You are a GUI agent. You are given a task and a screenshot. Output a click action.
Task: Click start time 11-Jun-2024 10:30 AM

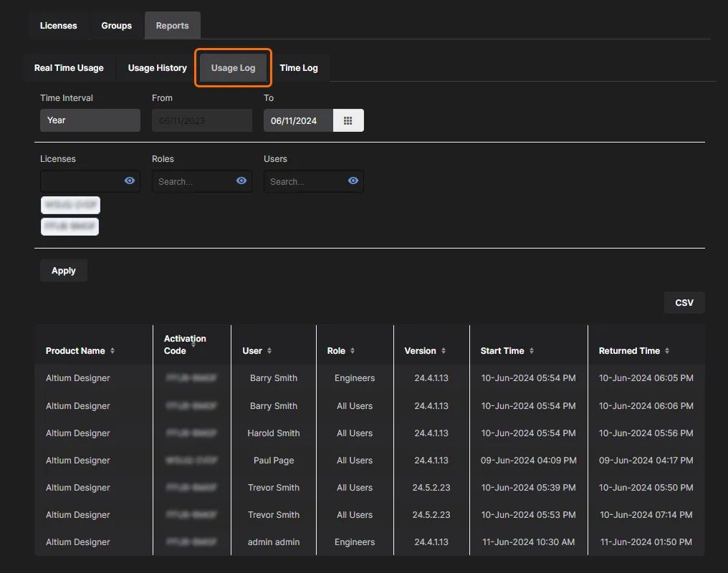click(x=528, y=542)
